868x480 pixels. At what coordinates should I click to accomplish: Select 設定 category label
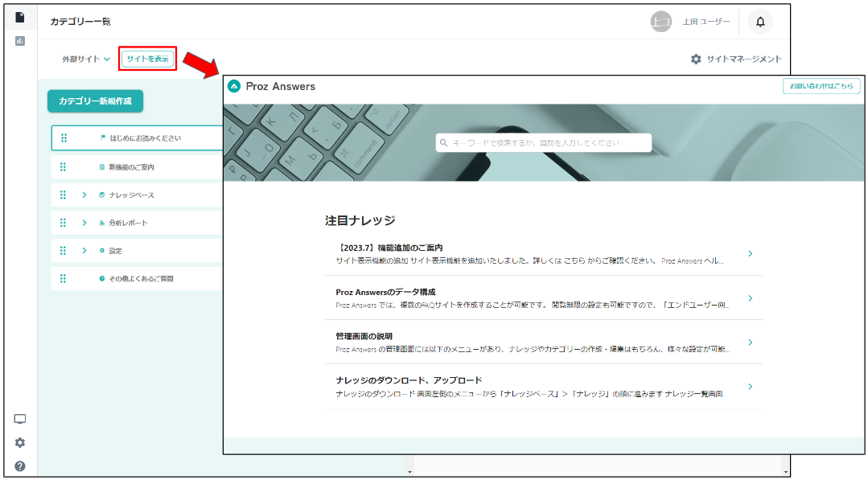[116, 251]
